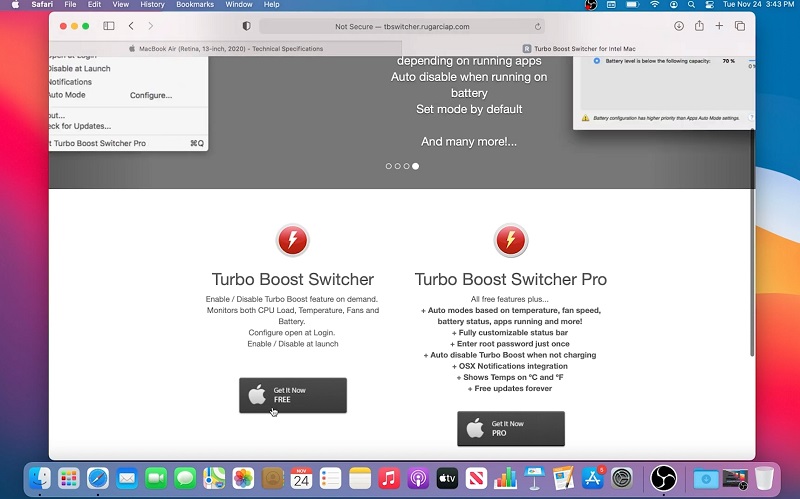Open the Apple menu
This screenshot has height=499, width=800.
15,5
